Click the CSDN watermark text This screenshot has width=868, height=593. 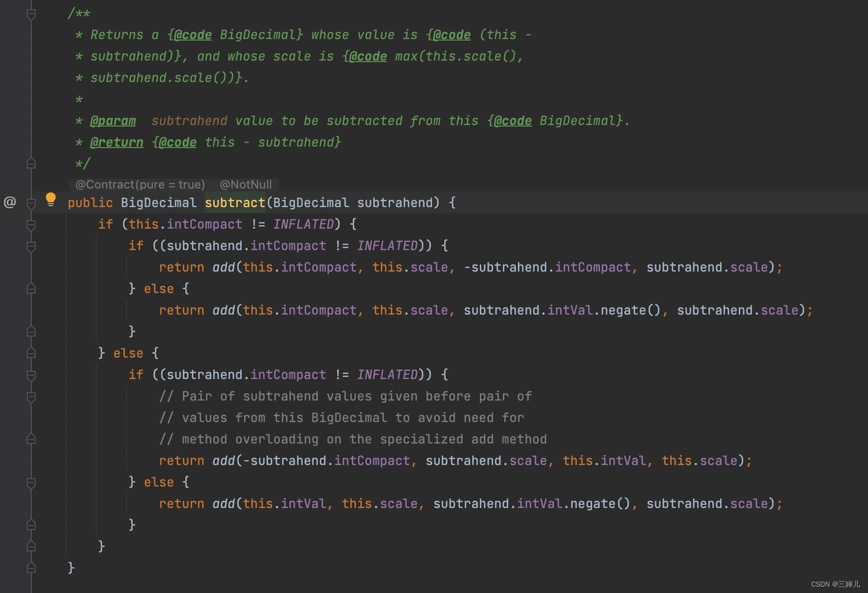835,584
